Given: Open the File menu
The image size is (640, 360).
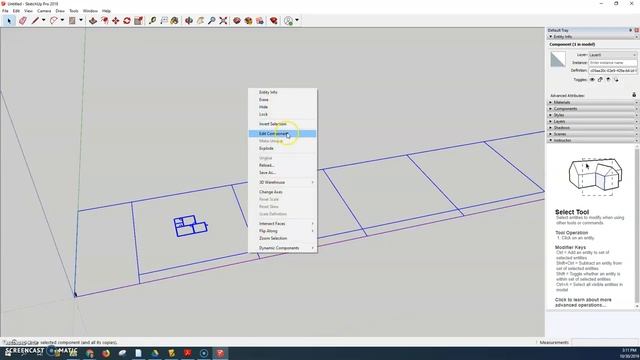Looking at the screenshot, I should [5, 11].
